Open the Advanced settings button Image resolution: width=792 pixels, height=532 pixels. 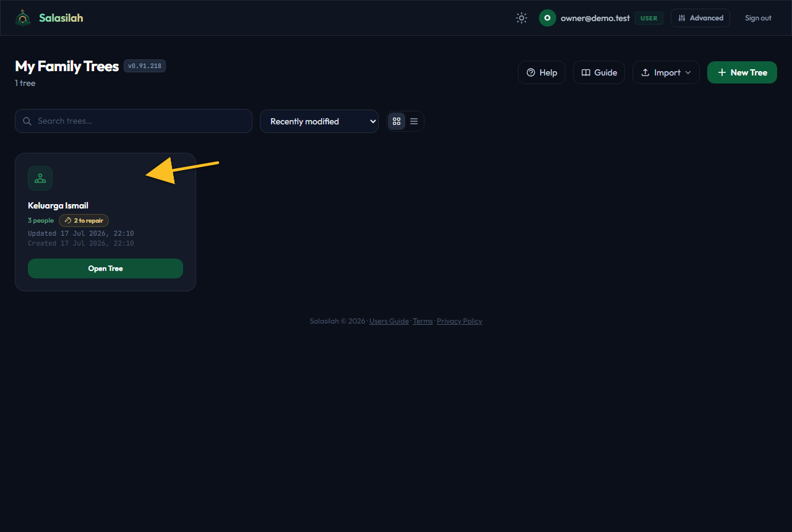(x=700, y=18)
